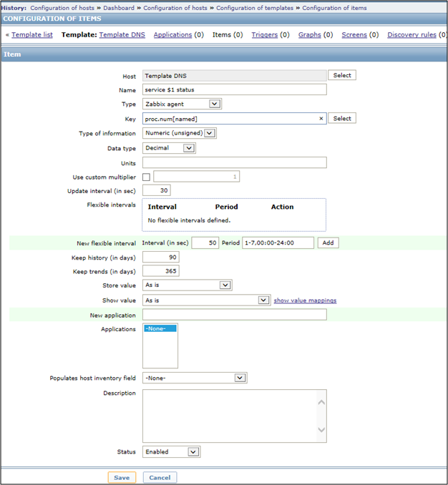Click Select button next to Key
Image resolution: width=448 pixels, height=485 pixels.
click(x=342, y=118)
